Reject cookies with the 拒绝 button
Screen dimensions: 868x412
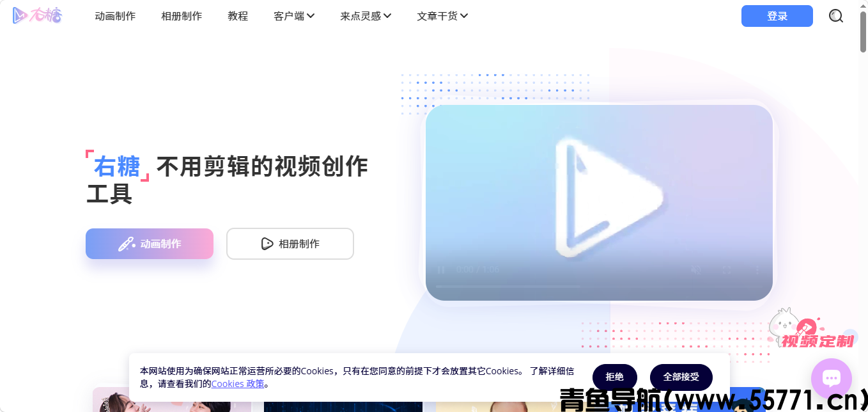(x=614, y=377)
